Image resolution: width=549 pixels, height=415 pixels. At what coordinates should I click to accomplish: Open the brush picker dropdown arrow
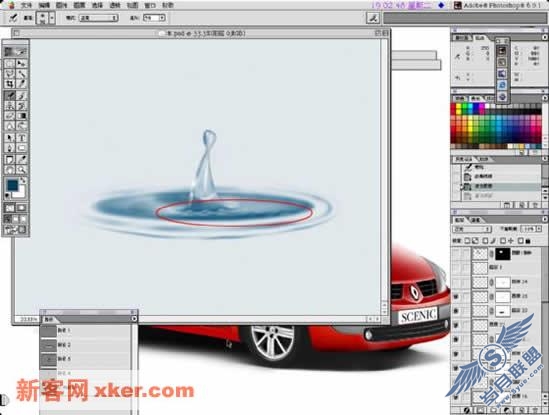[x=52, y=18]
